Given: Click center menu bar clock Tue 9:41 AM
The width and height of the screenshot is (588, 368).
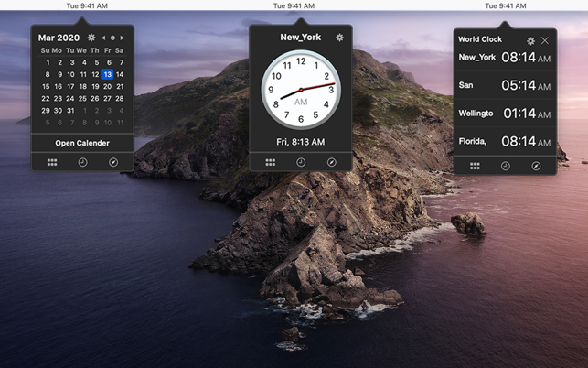Looking at the screenshot, I should [294, 5].
